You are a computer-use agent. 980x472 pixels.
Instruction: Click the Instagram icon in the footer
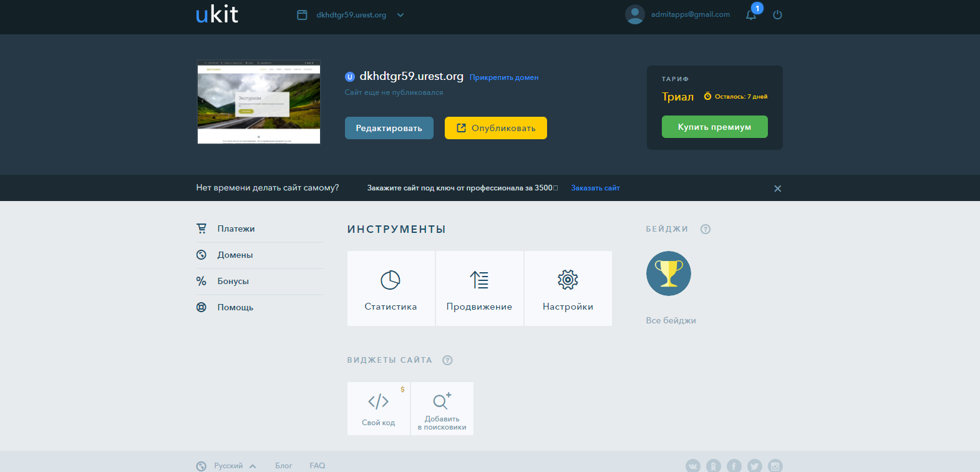click(775, 466)
